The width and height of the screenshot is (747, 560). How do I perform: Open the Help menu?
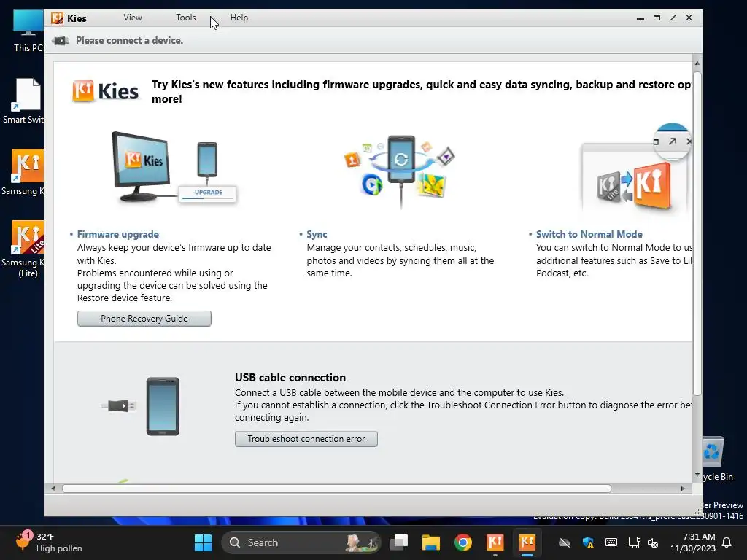point(239,17)
